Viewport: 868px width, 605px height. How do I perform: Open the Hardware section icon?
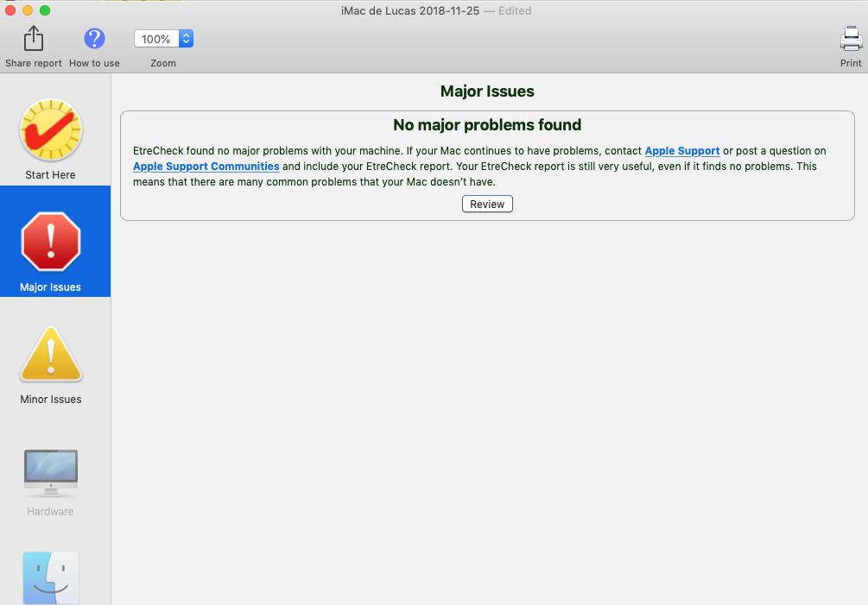51,473
